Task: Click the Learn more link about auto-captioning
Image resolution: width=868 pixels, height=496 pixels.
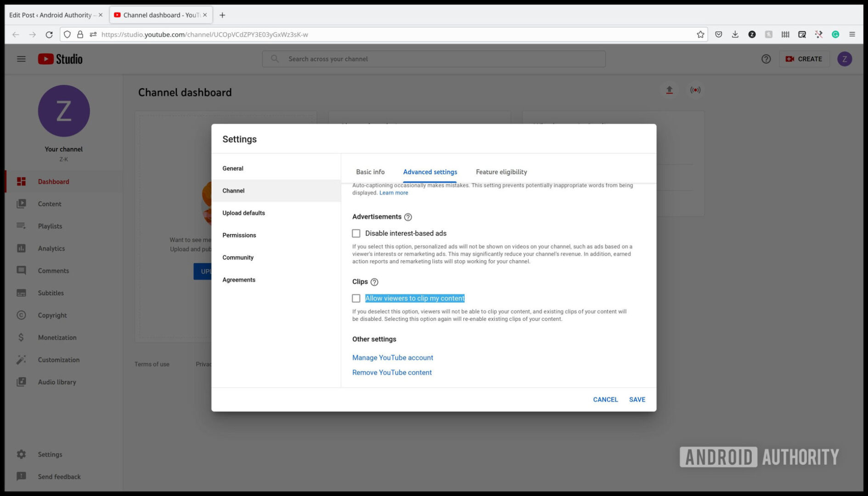Action: pos(393,192)
